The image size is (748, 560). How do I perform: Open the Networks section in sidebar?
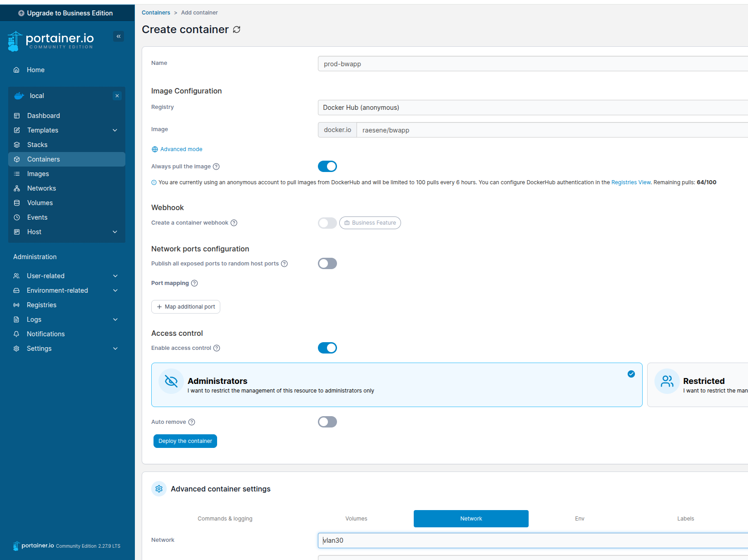(x=41, y=188)
